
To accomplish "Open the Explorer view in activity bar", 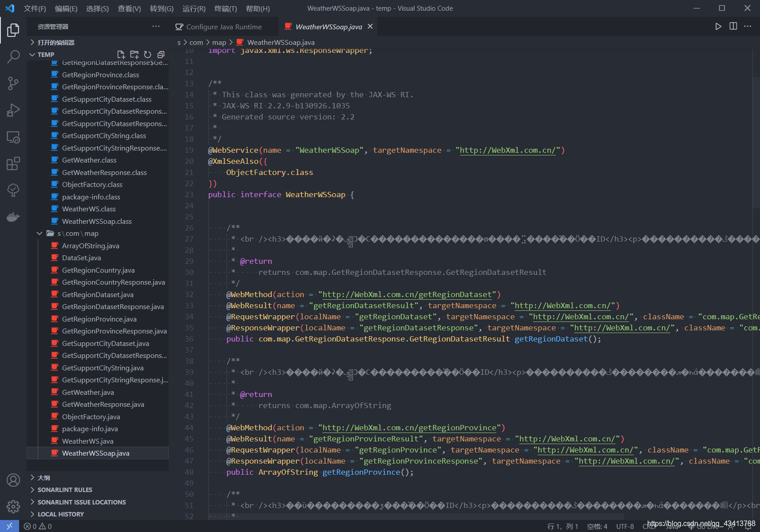I will click(x=13, y=30).
